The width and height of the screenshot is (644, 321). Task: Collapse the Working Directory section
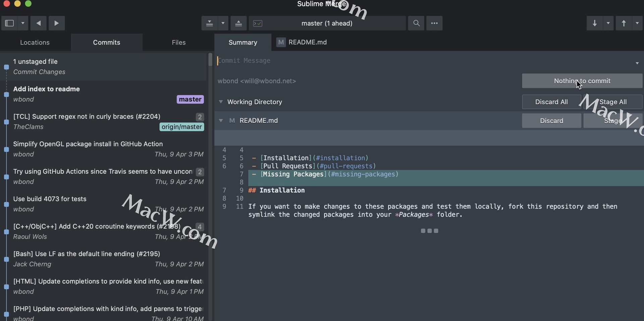pyautogui.click(x=221, y=102)
